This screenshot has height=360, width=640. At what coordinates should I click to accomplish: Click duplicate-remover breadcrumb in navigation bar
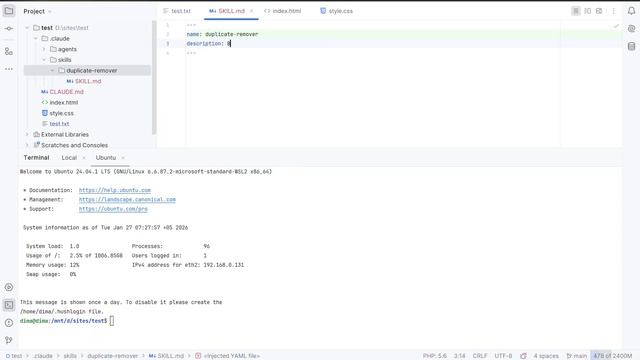coord(113,356)
